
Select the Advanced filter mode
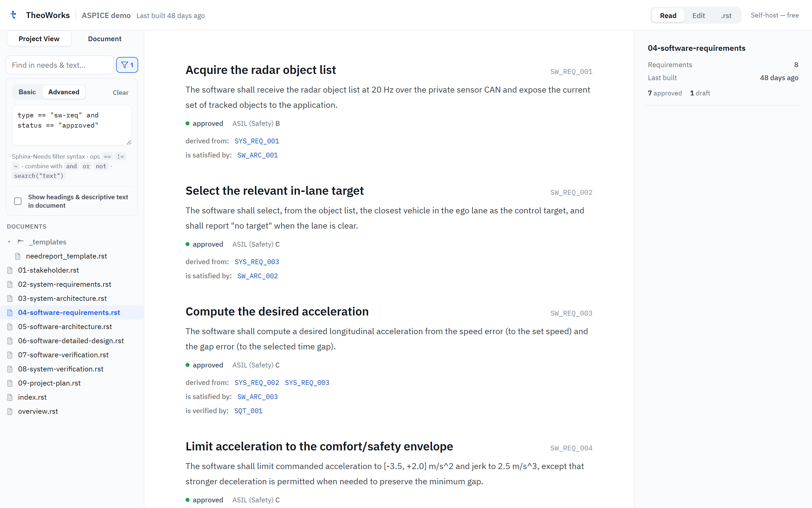coord(64,92)
